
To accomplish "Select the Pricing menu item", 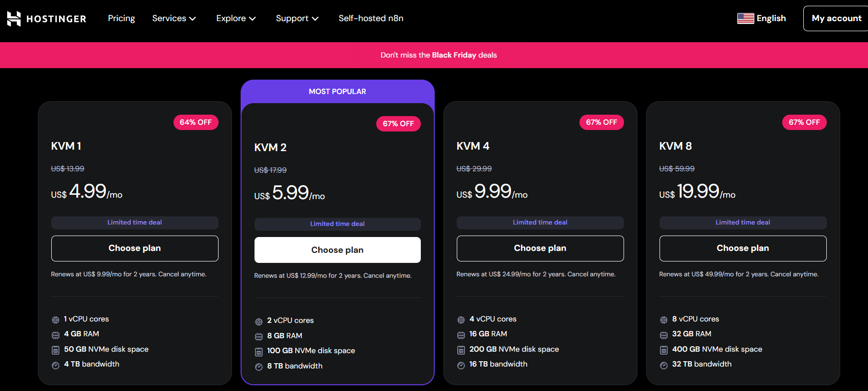I will pos(121,18).
